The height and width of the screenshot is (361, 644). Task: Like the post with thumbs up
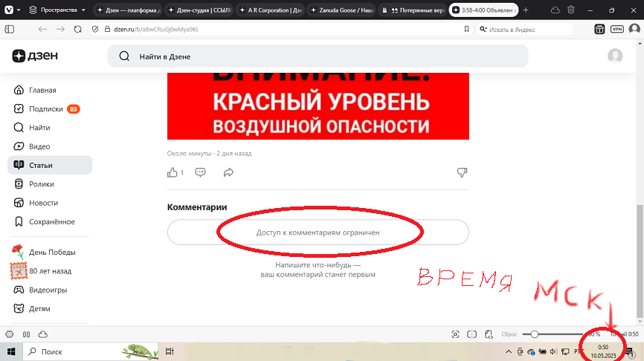coord(173,172)
